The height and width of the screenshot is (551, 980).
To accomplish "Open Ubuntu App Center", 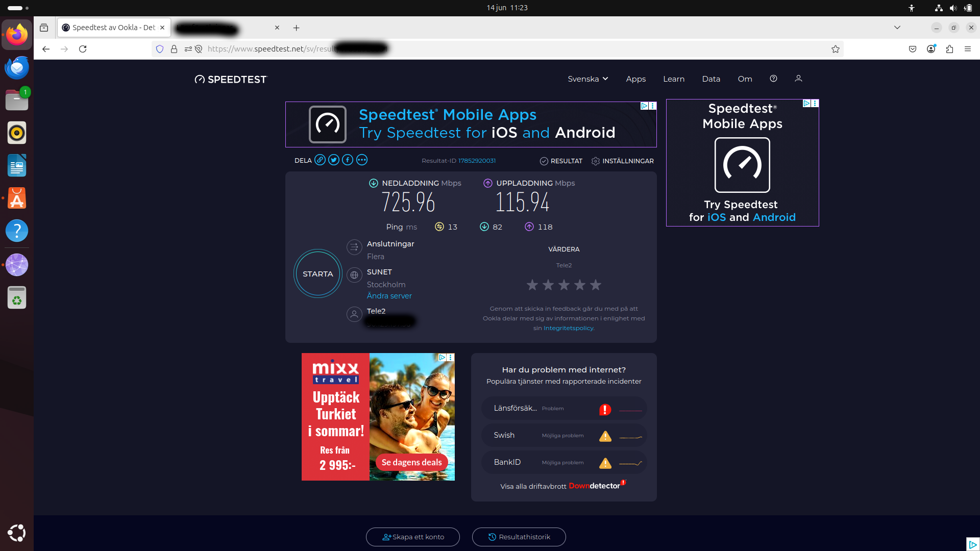I will (x=17, y=198).
